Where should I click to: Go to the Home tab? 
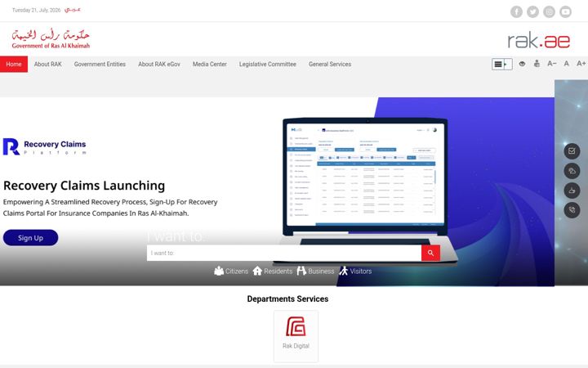pos(14,65)
